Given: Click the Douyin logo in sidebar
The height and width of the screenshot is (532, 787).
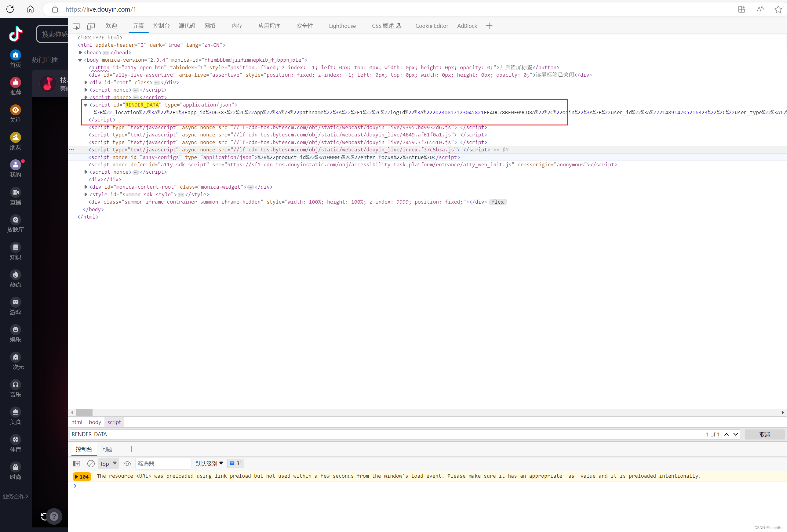Looking at the screenshot, I should point(16,34).
